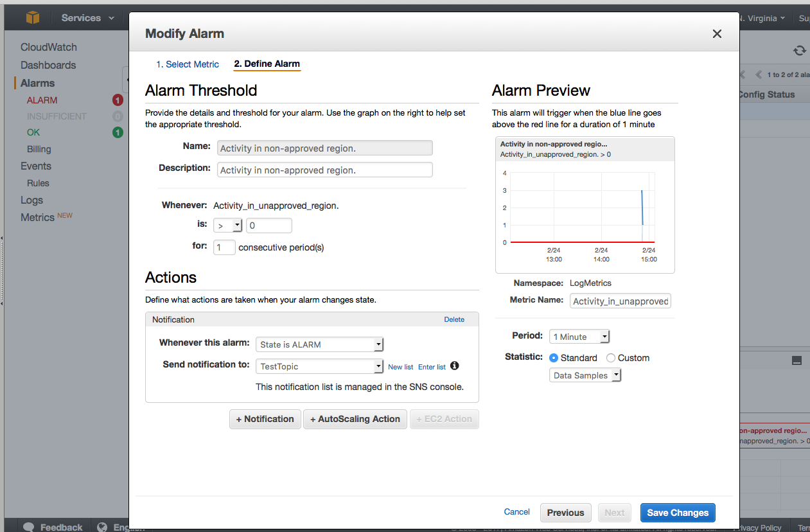
Task: Open the comparison operator dropdown
Action: (x=228, y=226)
